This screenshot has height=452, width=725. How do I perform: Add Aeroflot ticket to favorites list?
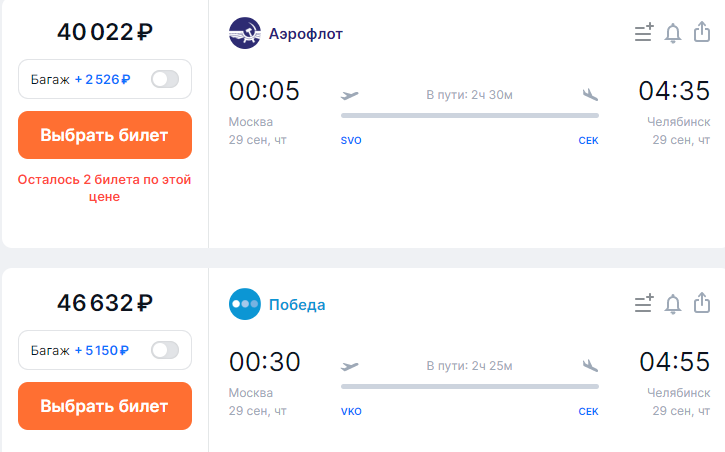pos(644,33)
